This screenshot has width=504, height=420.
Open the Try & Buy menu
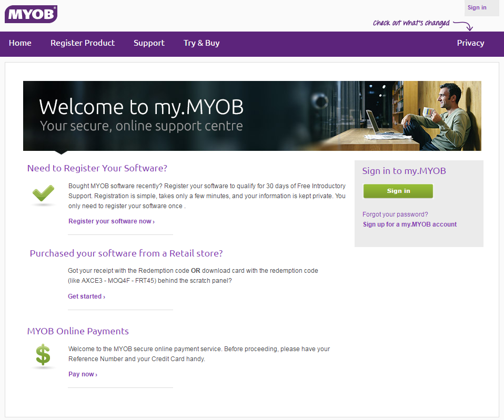click(x=201, y=43)
